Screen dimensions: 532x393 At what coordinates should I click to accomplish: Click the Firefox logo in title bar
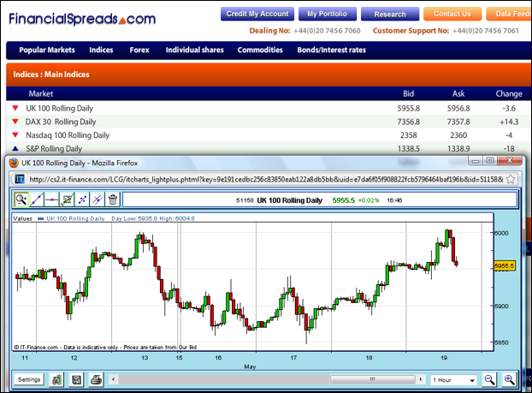[14, 163]
